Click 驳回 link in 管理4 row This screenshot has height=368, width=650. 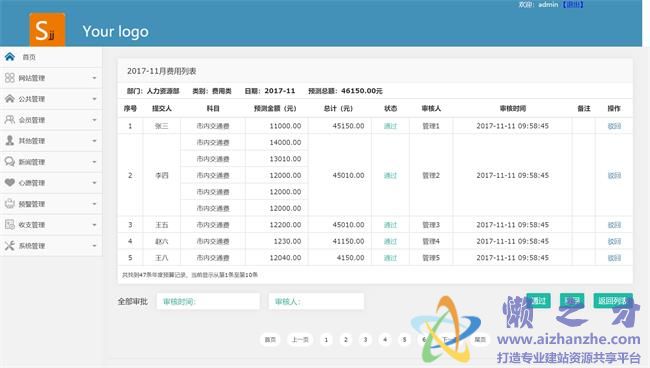point(614,242)
